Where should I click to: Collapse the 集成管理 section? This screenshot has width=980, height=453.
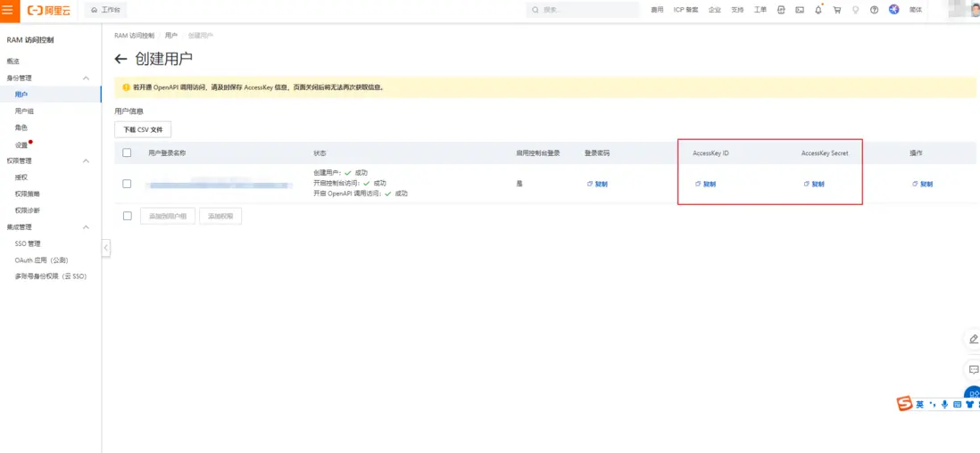click(87, 227)
